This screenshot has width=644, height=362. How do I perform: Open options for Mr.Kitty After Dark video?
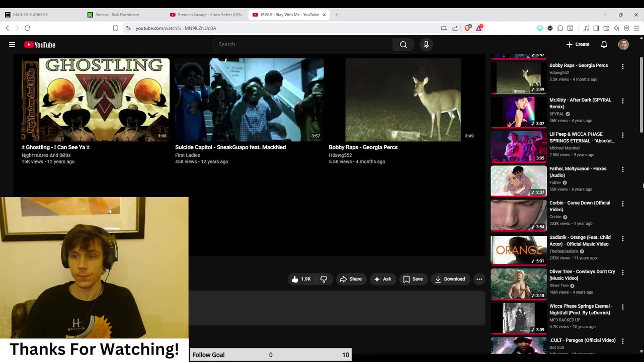click(622, 101)
